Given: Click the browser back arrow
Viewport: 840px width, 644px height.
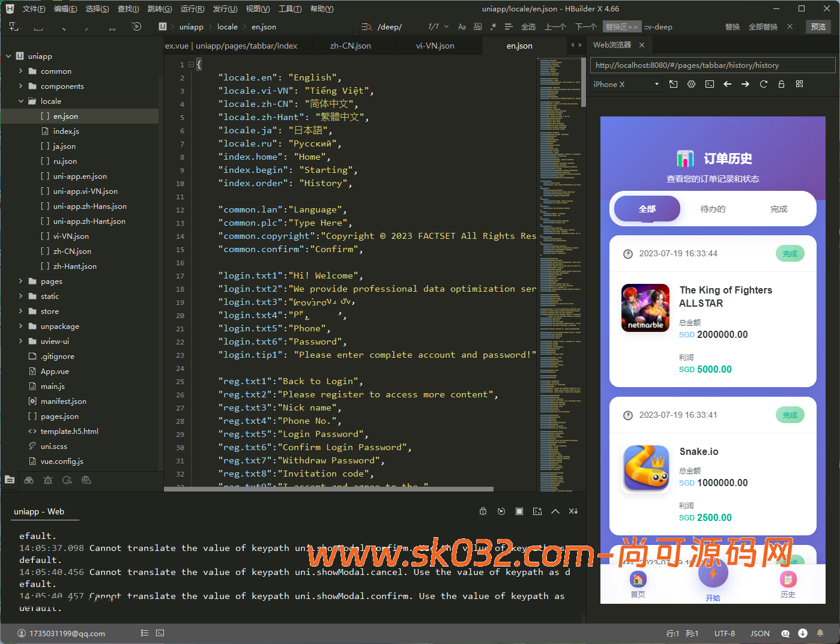Looking at the screenshot, I should 727,85.
